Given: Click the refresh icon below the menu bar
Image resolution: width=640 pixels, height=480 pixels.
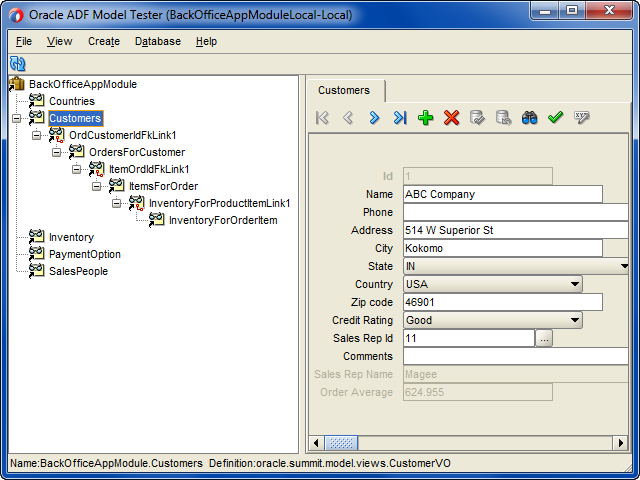Looking at the screenshot, I should coord(18,64).
